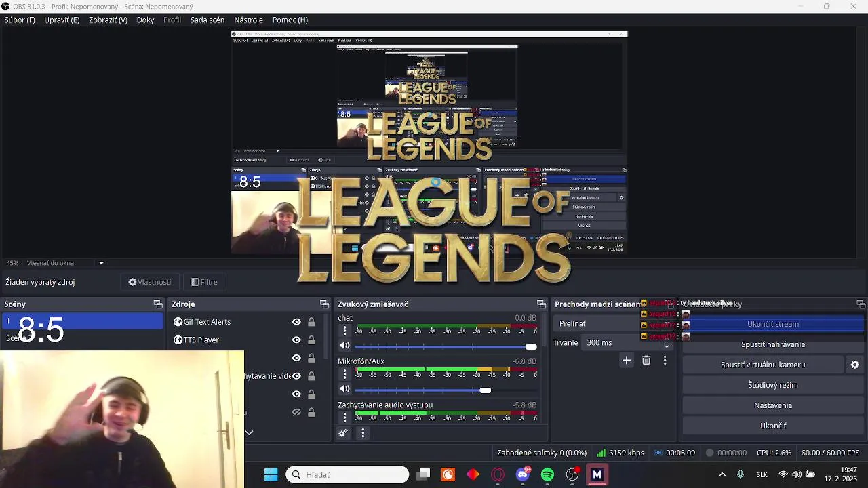The image size is (868, 488).
Task: Undock the Zvukový zmiešavač panel
Action: [x=541, y=304]
